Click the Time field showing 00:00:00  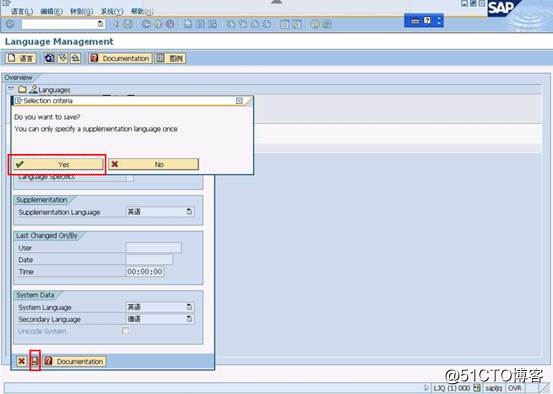145,272
